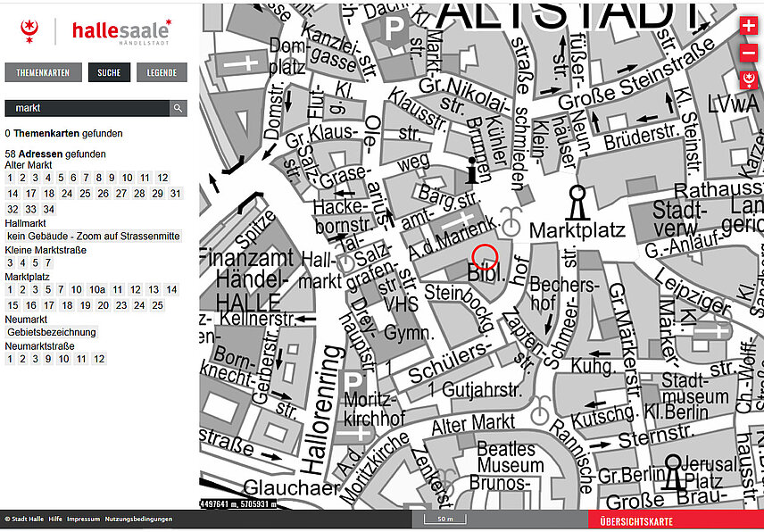Click the tower icon at Jerusalemer Platz
Image resolution: width=764 pixels, height=532 pixels.
[x=673, y=473]
